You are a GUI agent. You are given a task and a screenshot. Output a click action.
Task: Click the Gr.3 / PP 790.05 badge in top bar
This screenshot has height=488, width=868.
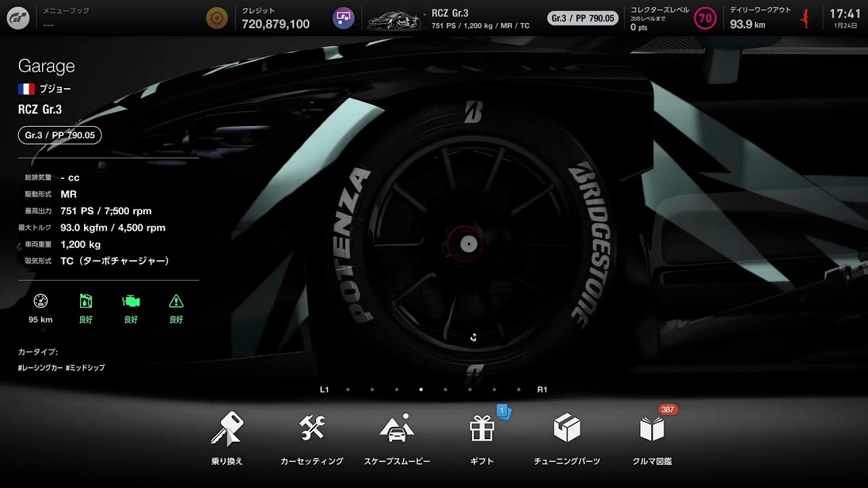(x=583, y=18)
